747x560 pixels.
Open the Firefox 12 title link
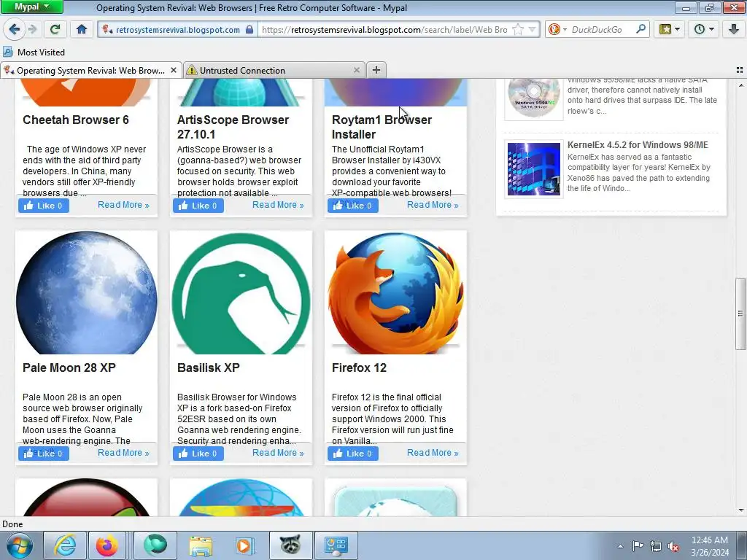359,367
